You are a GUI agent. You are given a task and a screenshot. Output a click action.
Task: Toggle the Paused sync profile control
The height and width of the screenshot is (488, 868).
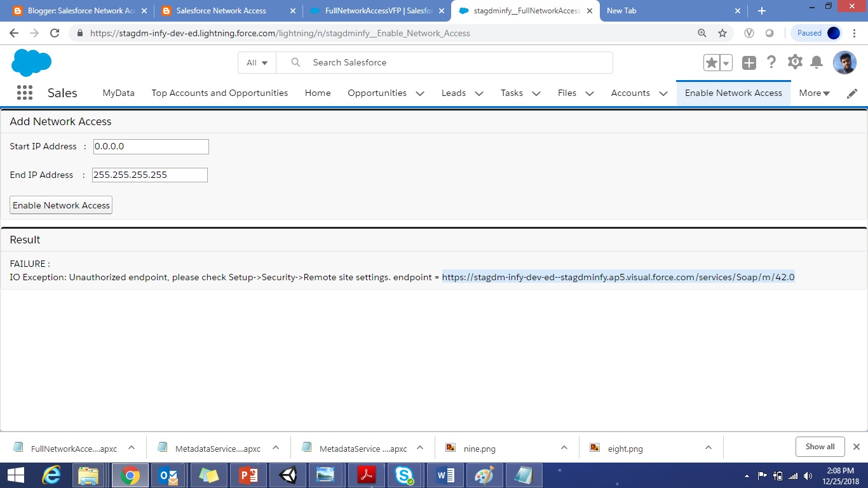[816, 32]
